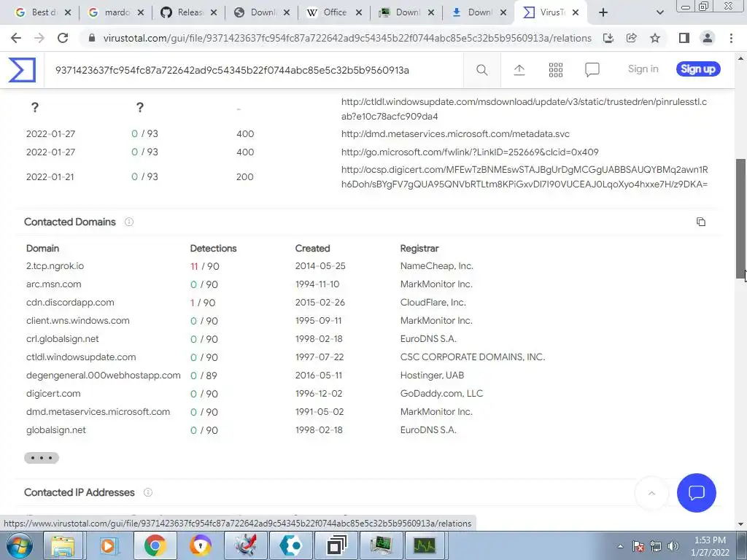Open a new tab with plus button

(603, 12)
